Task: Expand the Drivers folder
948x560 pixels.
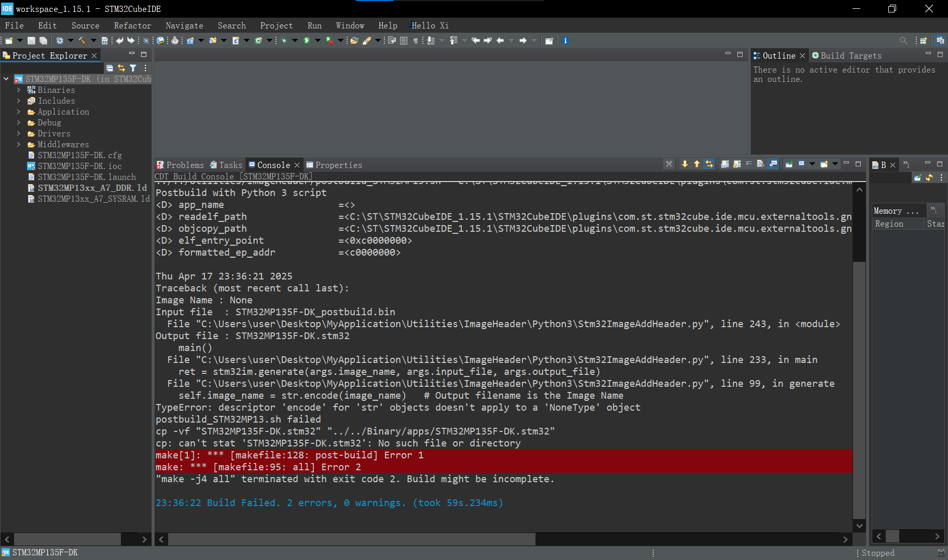Action: pos(20,133)
